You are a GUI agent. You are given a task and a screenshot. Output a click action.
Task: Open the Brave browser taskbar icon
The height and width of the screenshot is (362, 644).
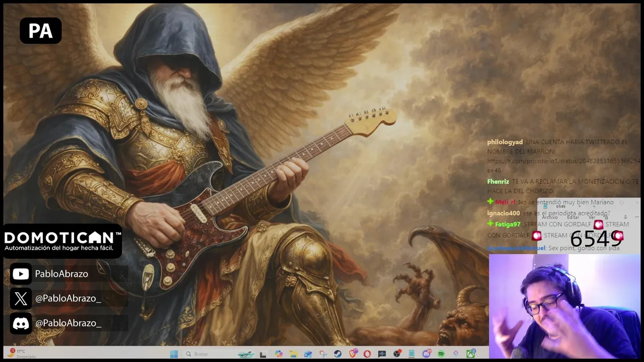(353, 353)
